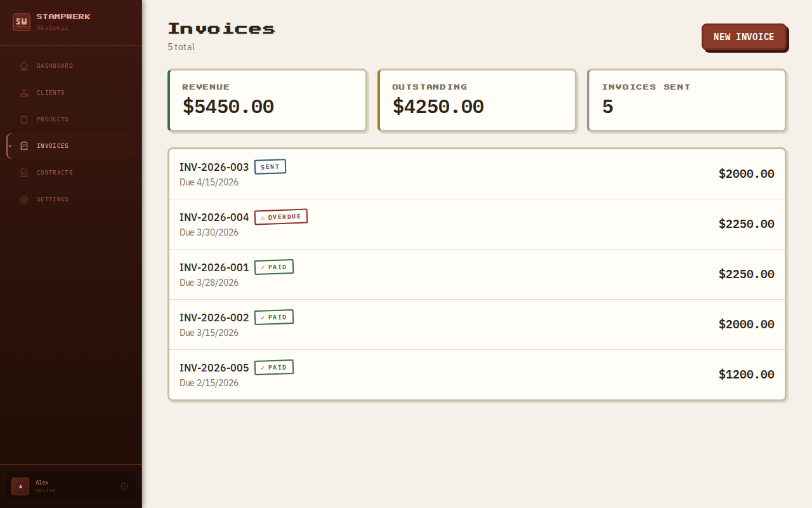Click the $2250.00 amount of INV-2026-001

(747, 274)
